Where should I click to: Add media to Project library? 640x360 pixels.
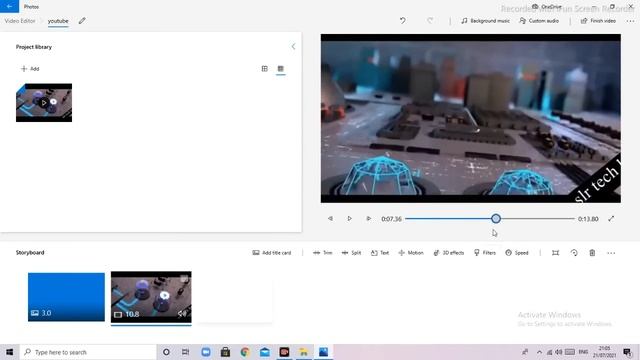pos(30,69)
